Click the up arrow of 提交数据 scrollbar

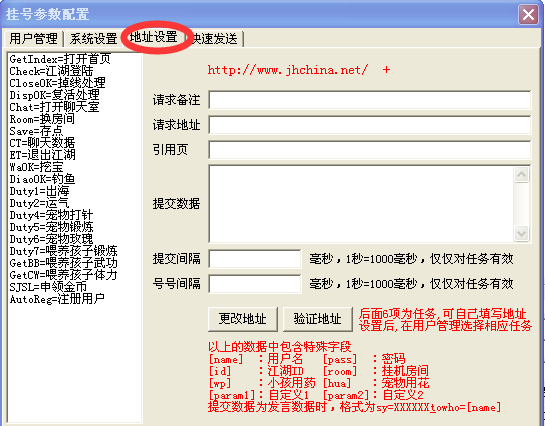point(521,174)
